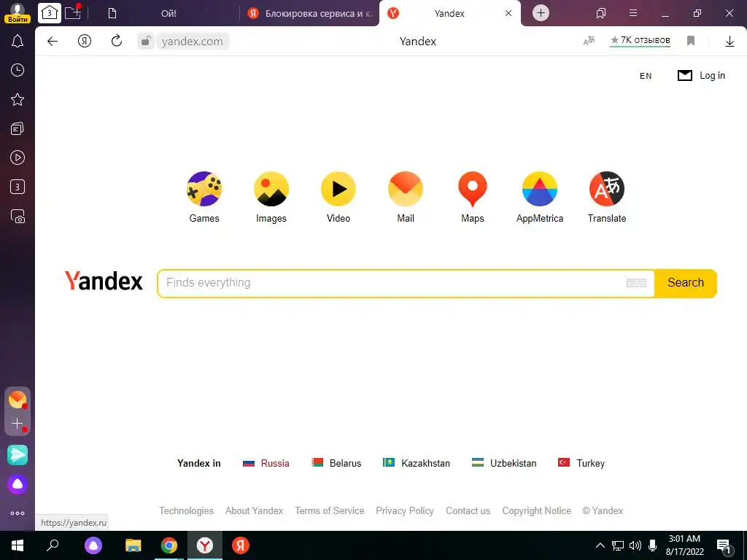The image size is (747, 560).
Task: Open downloads panel
Action: (729, 42)
